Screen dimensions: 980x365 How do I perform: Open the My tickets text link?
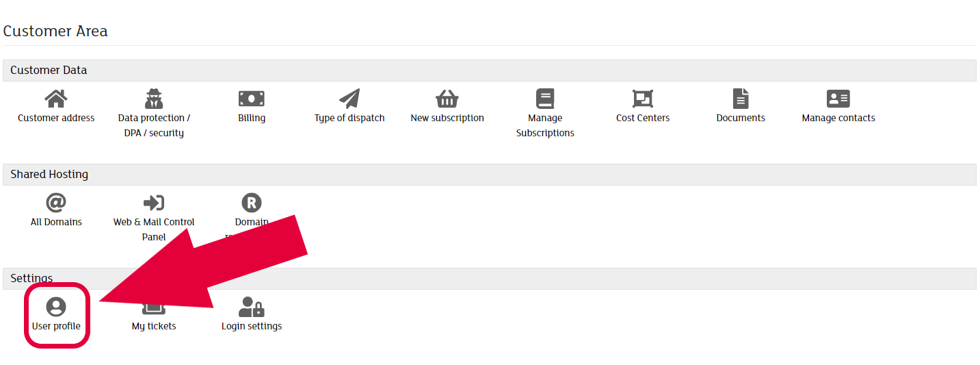[154, 327]
